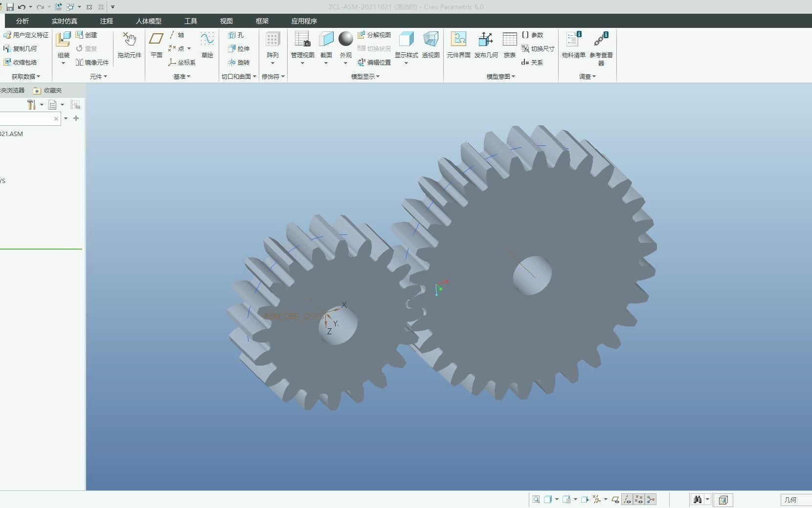Toggle datum axis display in status bar
Viewport: 812px width, 508px height.
[x=627, y=500]
